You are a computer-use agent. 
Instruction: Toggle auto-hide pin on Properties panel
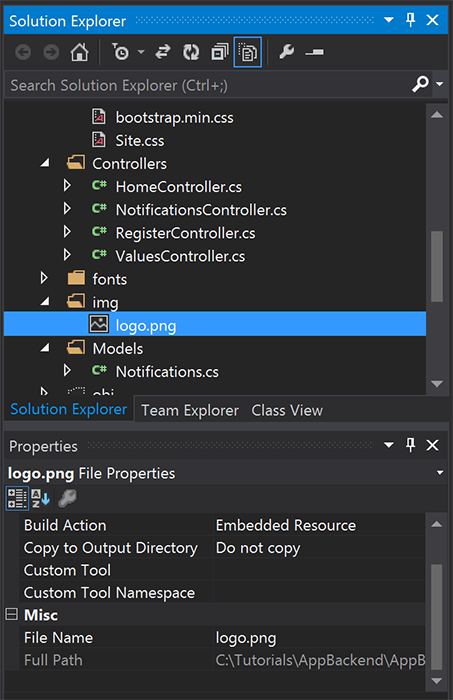pos(411,445)
